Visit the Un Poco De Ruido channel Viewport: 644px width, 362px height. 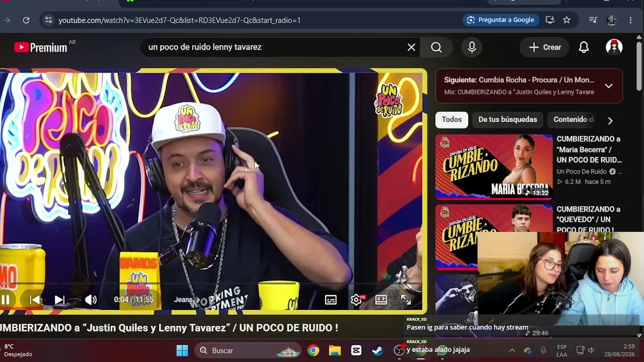[582, 171]
